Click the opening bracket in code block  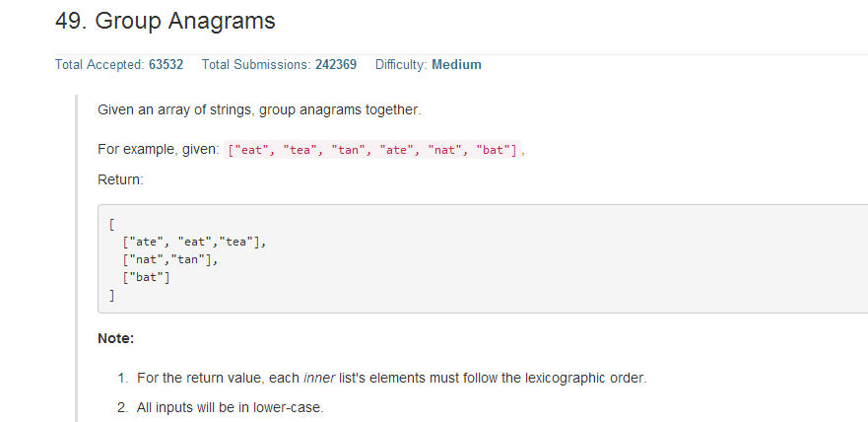point(111,224)
